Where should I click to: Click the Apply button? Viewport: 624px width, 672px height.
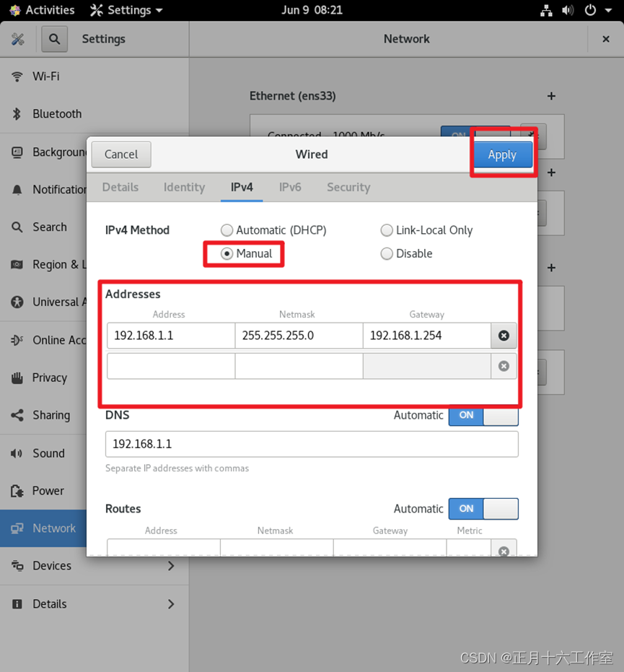click(502, 154)
